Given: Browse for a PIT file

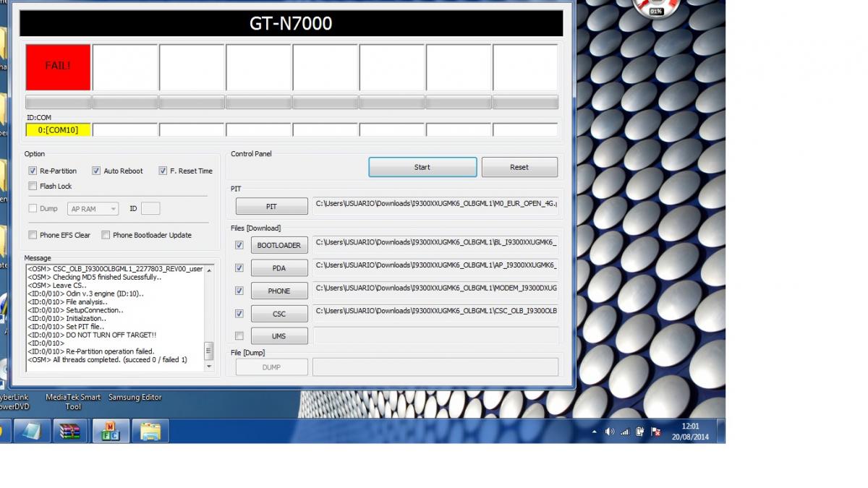Looking at the screenshot, I should click(271, 207).
